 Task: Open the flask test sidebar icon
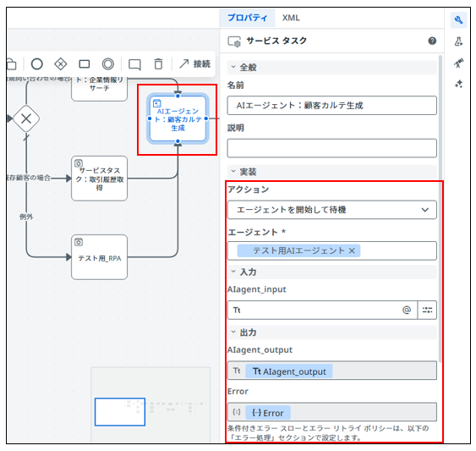458,41
